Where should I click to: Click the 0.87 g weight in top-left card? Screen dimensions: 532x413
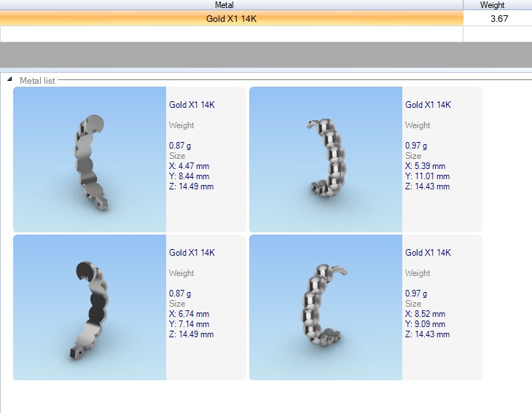(x=180, y=146)
